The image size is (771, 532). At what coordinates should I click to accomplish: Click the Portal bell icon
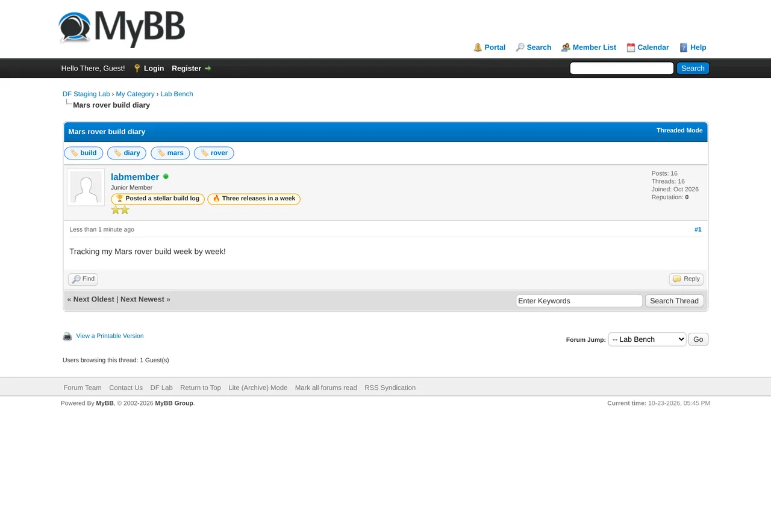point(478,48)
